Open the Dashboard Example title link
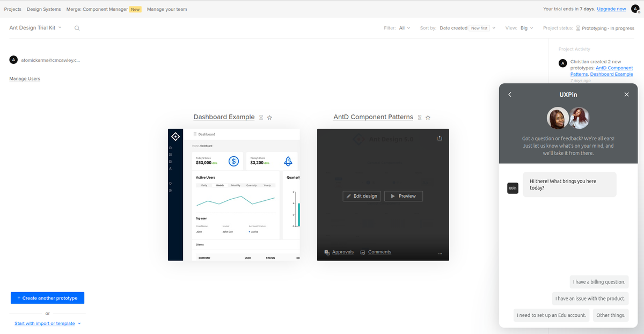Screen dimensions: 644x334 224,117
